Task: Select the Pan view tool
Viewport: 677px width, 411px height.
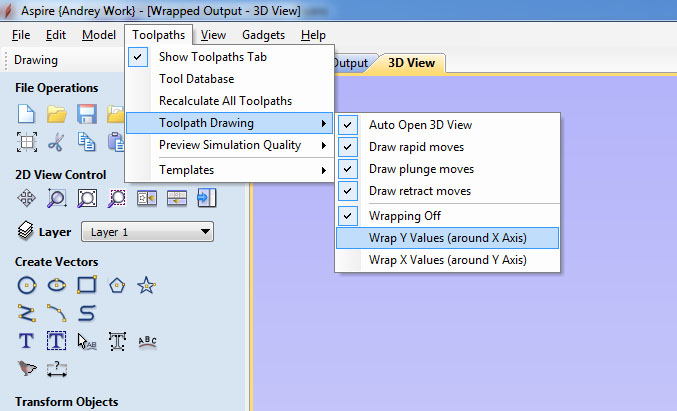Action: pyautogui.click(x=27, y=198)
